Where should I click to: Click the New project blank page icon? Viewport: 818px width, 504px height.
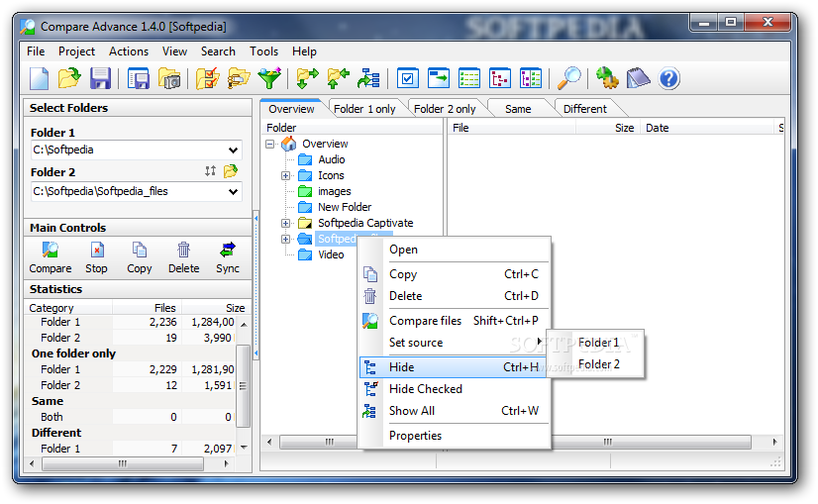pyautogui.click(x=40, y=79)
